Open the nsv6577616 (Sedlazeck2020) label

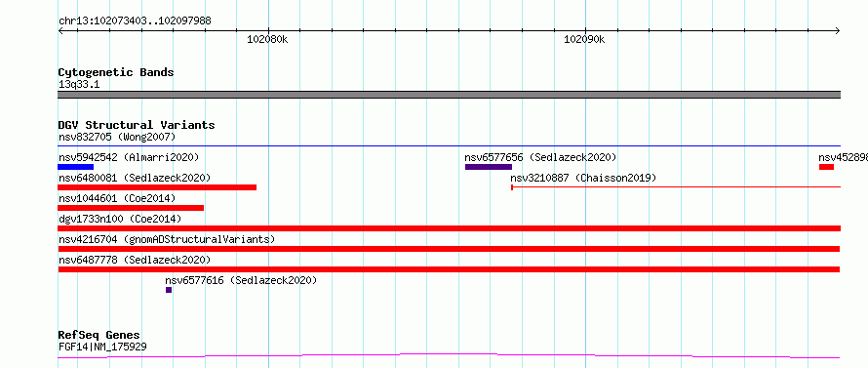click(x=241, y=280)
